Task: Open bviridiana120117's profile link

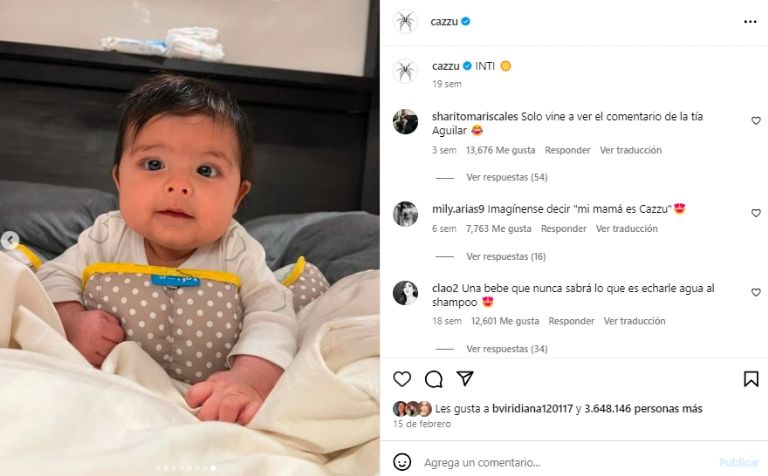Action: click(x=532, y=408)
